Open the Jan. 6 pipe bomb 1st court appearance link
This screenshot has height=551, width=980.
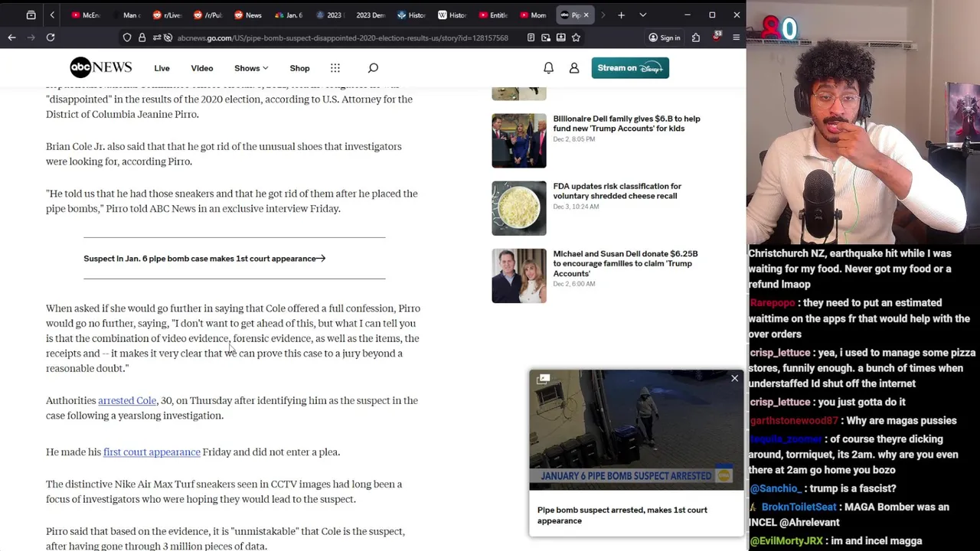click(204, 259)
